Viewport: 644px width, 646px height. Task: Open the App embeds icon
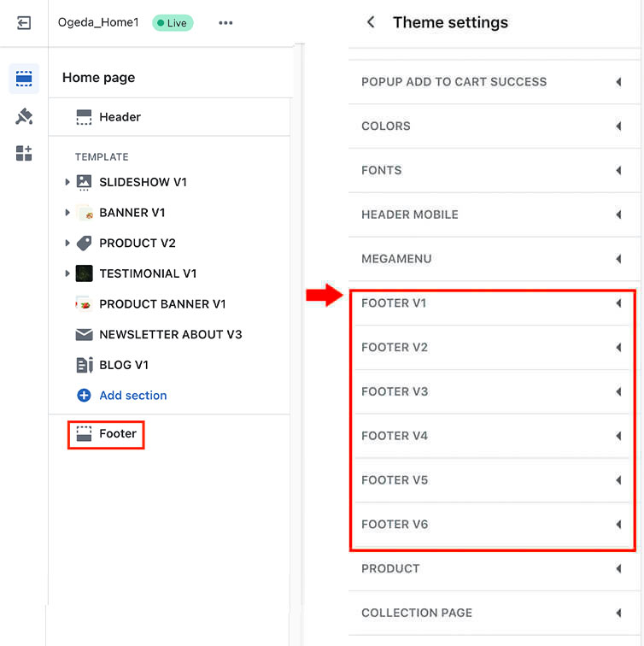pos(24,154)
